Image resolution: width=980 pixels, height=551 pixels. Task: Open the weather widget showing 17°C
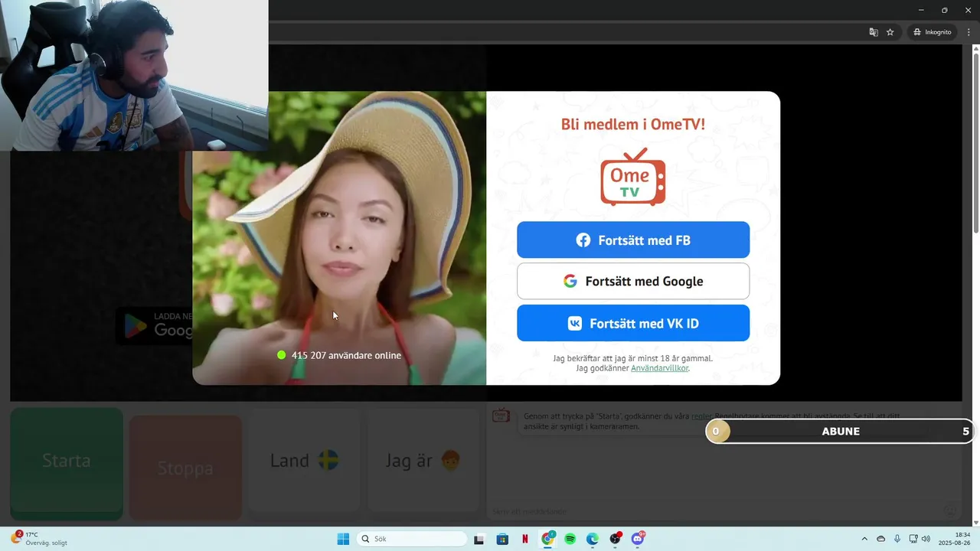click(x=40, y=539)
